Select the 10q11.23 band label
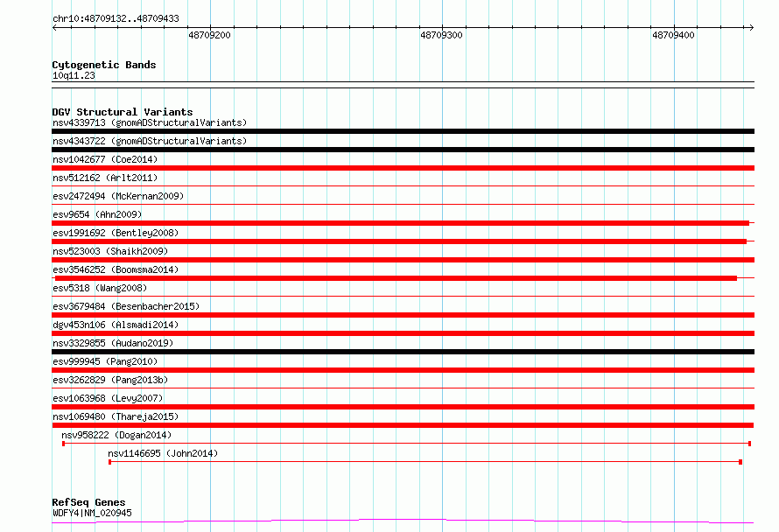 coord(74,75)
